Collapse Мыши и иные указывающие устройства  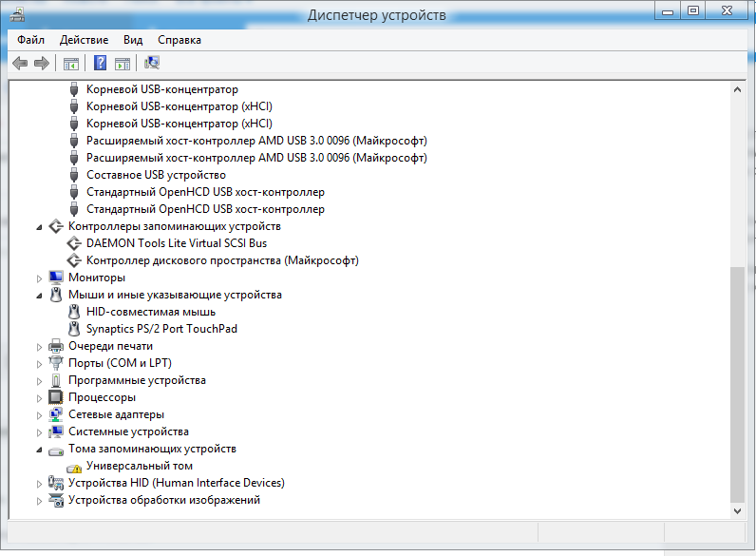pyautogui.click(x=39, y=296)
